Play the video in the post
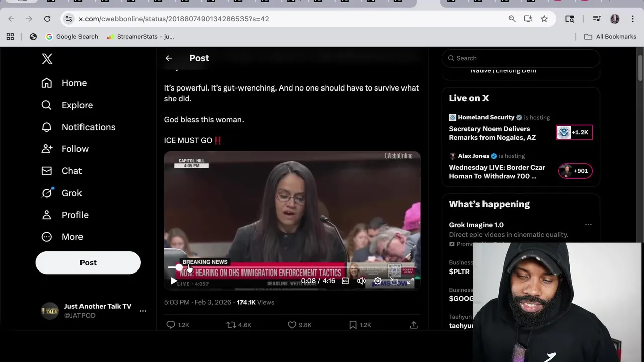 173,281
